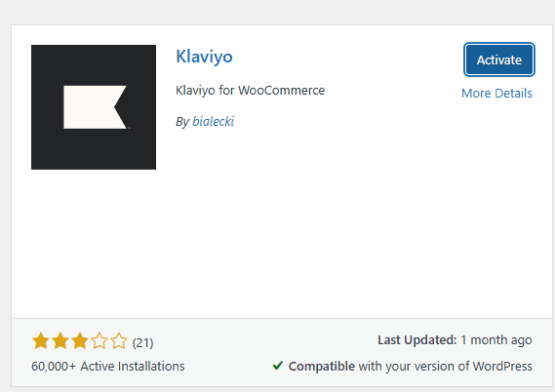Click the (21) ratings count
This screenshot has width=555, height=392.
[x=142, y=343]
